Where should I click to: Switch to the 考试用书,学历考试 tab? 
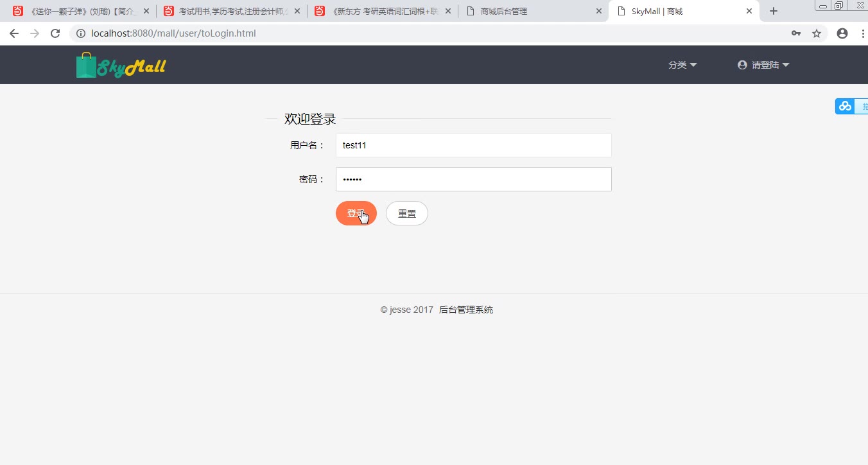tap(231, 11)
